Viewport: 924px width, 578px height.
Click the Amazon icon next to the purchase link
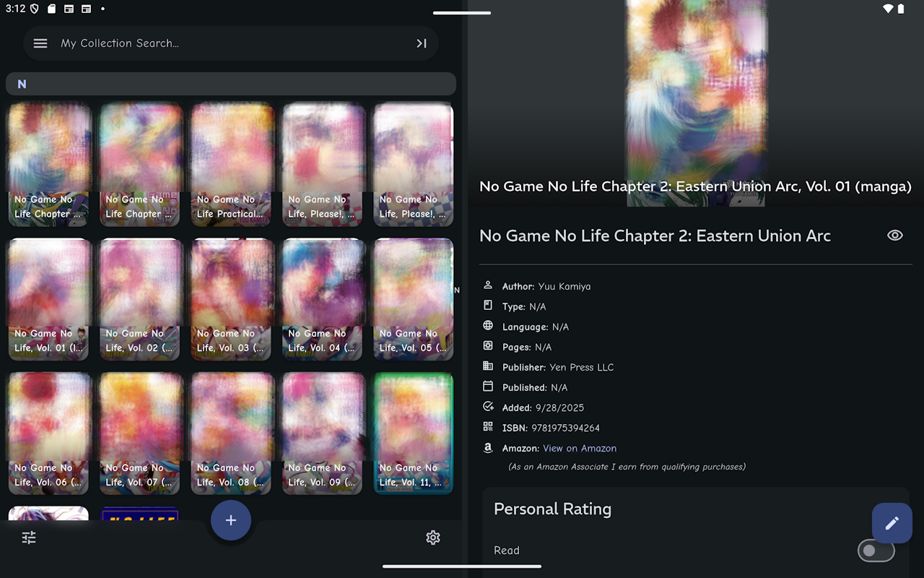pyautogui.click(x=489, y=448)
